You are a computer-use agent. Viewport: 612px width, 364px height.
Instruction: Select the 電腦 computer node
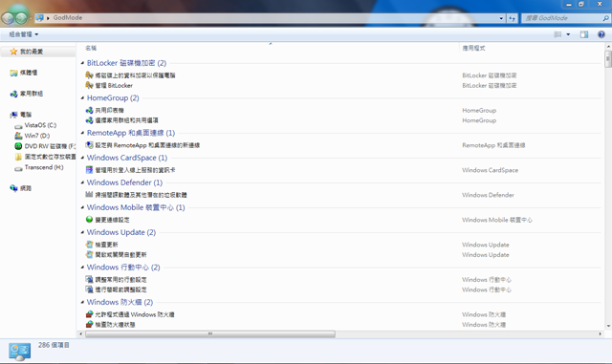pyautogui.click(x=21, y=115)
